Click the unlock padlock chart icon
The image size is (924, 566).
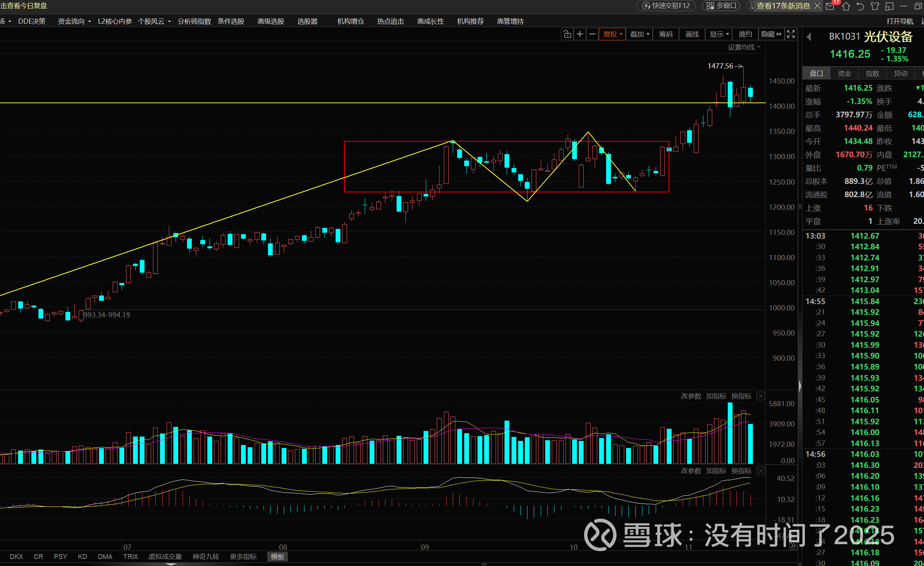coord(567,34)
